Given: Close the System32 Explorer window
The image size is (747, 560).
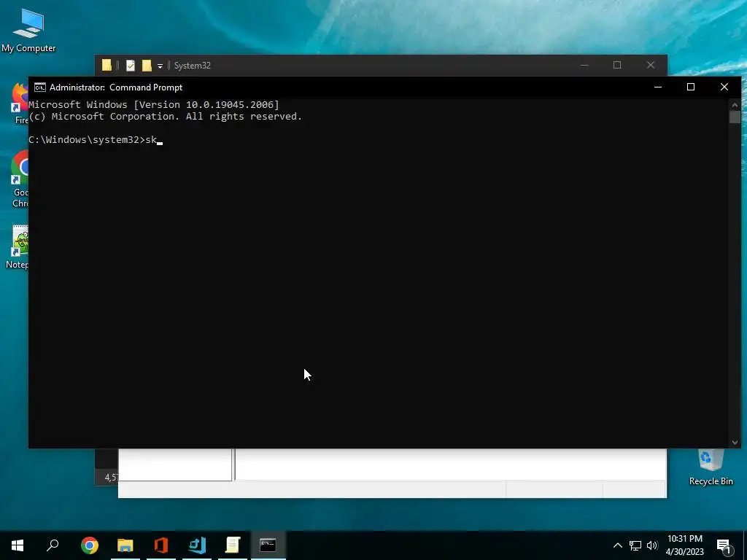Looking at the screenshot, I should coord(650,65).
